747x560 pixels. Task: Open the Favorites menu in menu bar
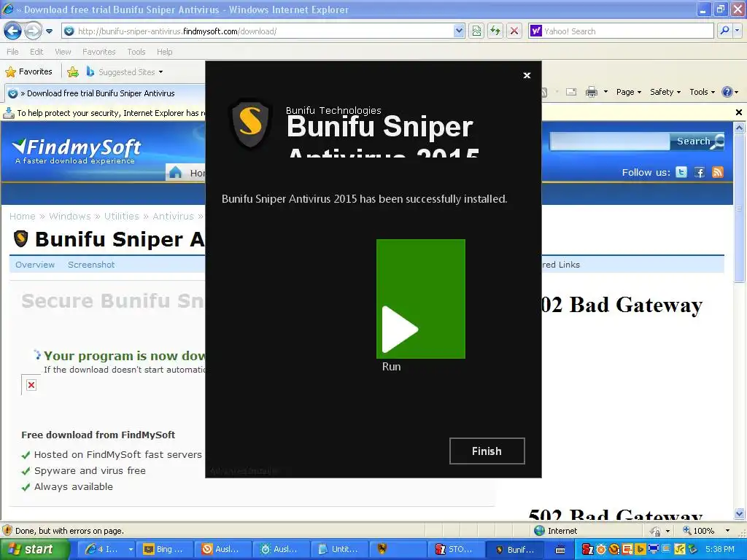point(98,52)
